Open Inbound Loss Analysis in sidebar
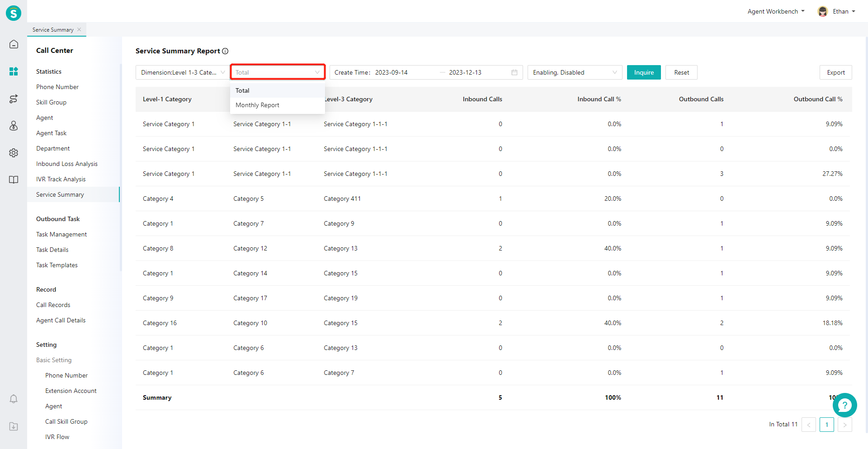Viewport: 868px width, 449px height. [x=67, y=164]
